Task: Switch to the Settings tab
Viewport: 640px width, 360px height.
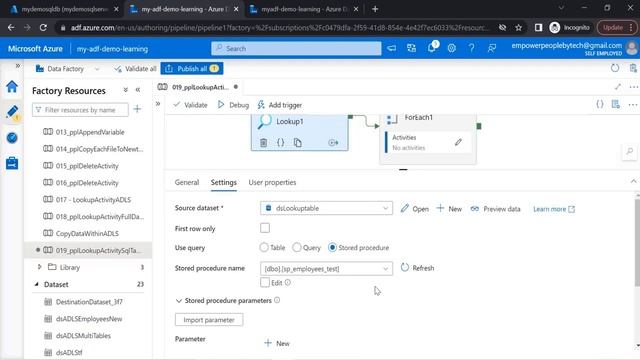Action: [x=224, y=182]
